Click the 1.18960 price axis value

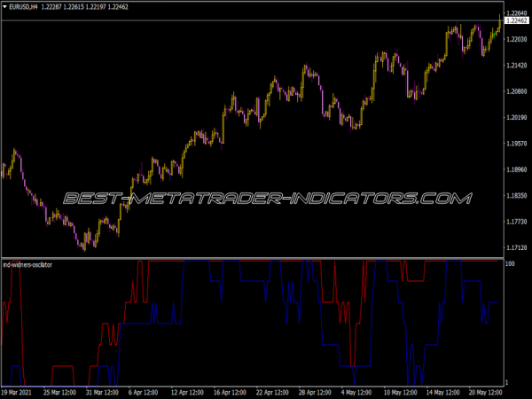(516, 168)
